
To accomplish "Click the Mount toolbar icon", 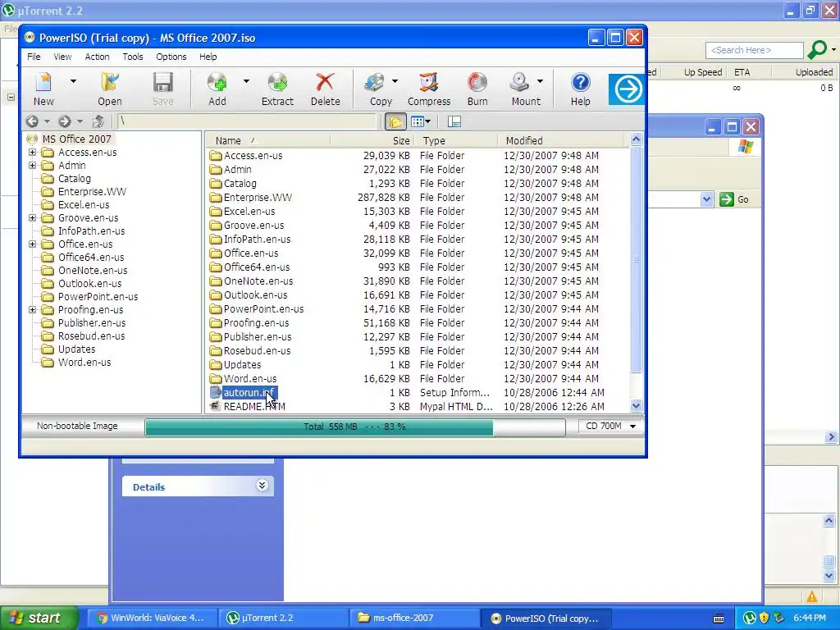I will coord(525,89).
